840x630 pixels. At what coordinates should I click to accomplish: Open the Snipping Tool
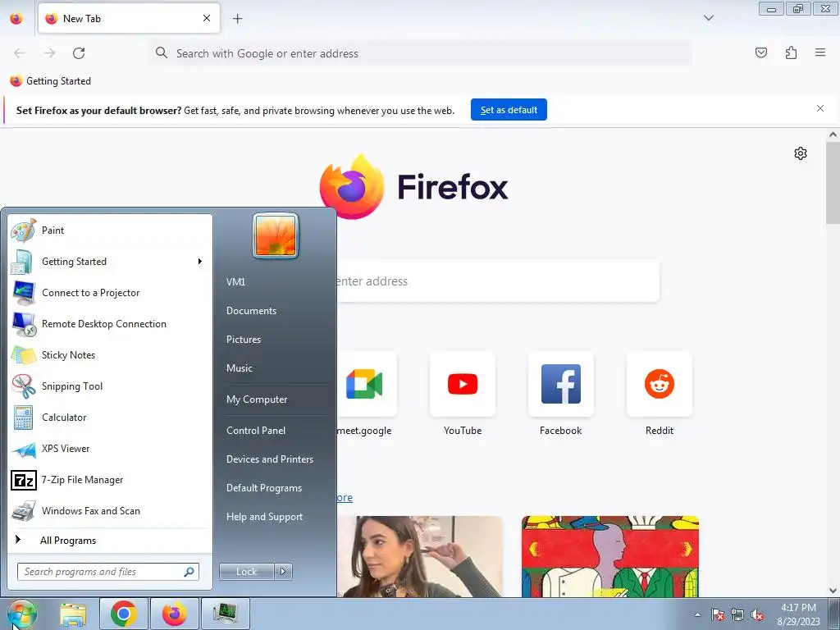[x=109, y=386]
